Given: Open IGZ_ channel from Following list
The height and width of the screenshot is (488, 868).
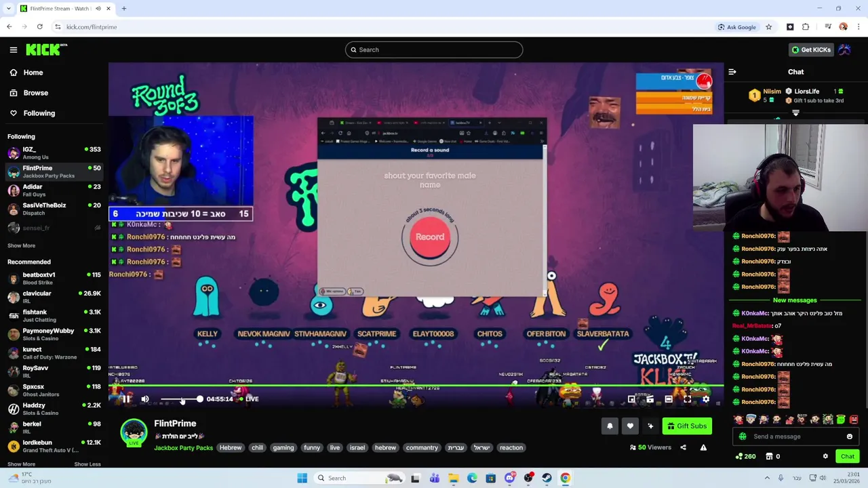Looking at the screenshot, I should coord(54,153).
